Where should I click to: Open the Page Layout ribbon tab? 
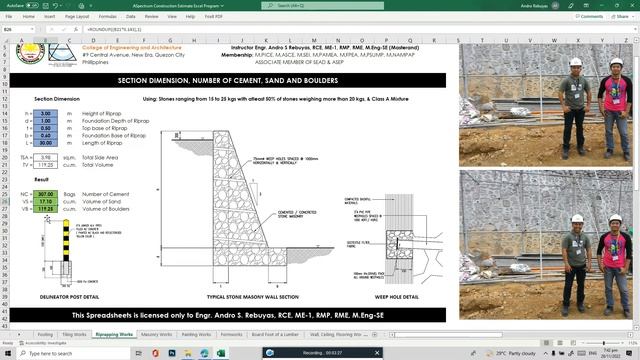[77, 17]
